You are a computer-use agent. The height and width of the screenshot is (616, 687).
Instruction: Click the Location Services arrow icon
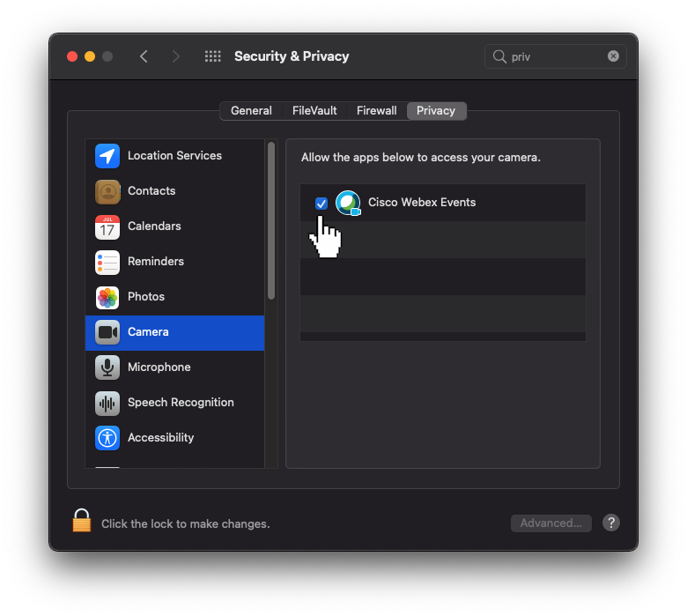pyautogui.click(x=107, y=156)
